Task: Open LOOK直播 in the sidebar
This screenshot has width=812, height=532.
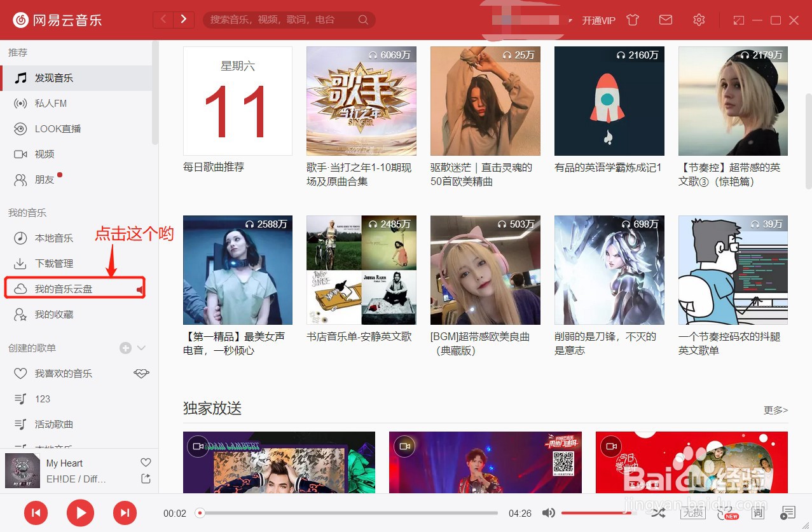Action: coord(76,128)
